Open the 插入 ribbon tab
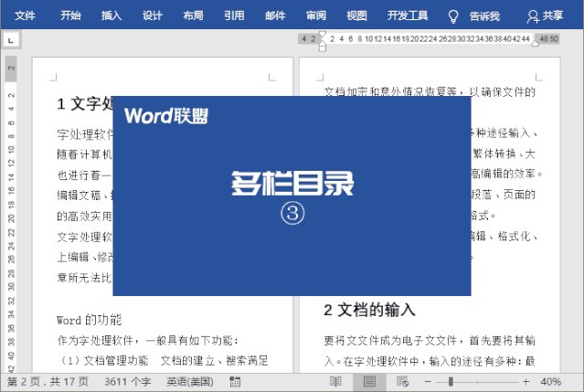The image size is (584, 392). pos(111,16)
